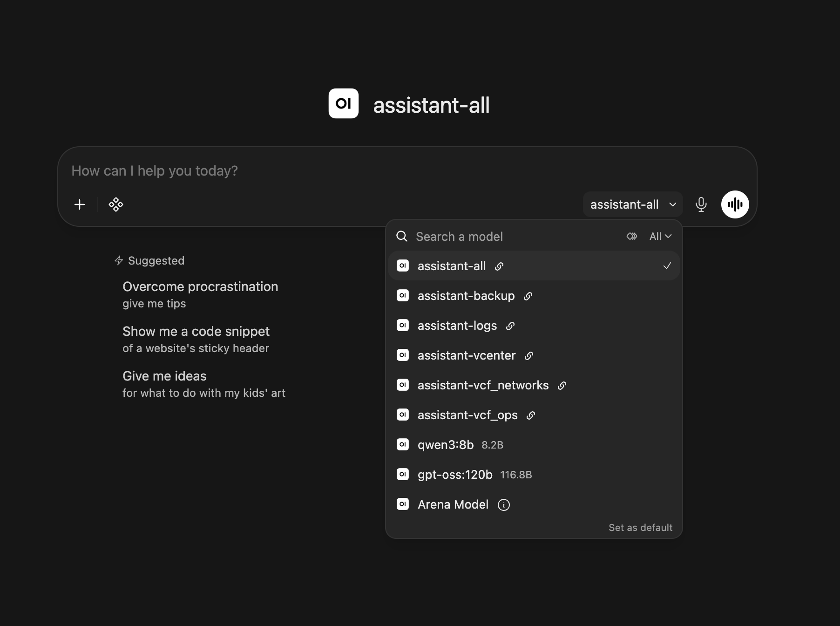Open the integrations diamond-grid icon
Viewport: 840px width, 626px height.
116,204
